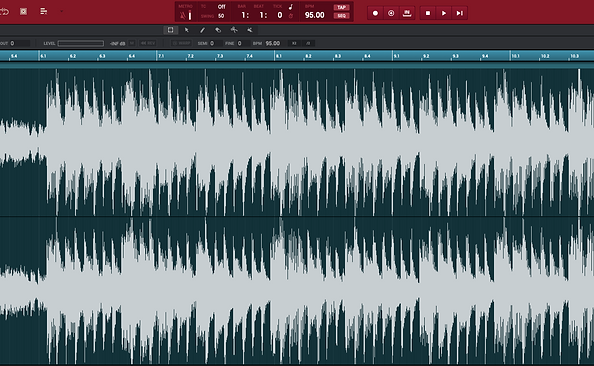Click the x2 tempo double button

click(x=294, y=43)
